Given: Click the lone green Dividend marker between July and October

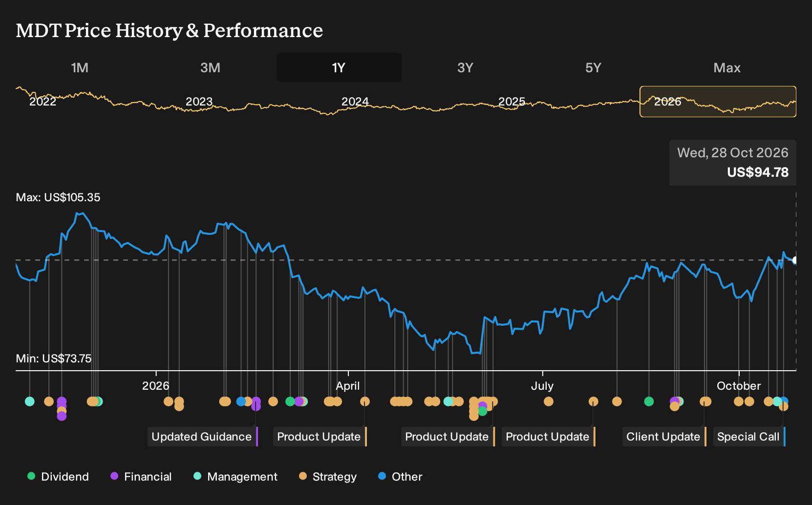Looking at the screenshot, I should tap(649, 401).
